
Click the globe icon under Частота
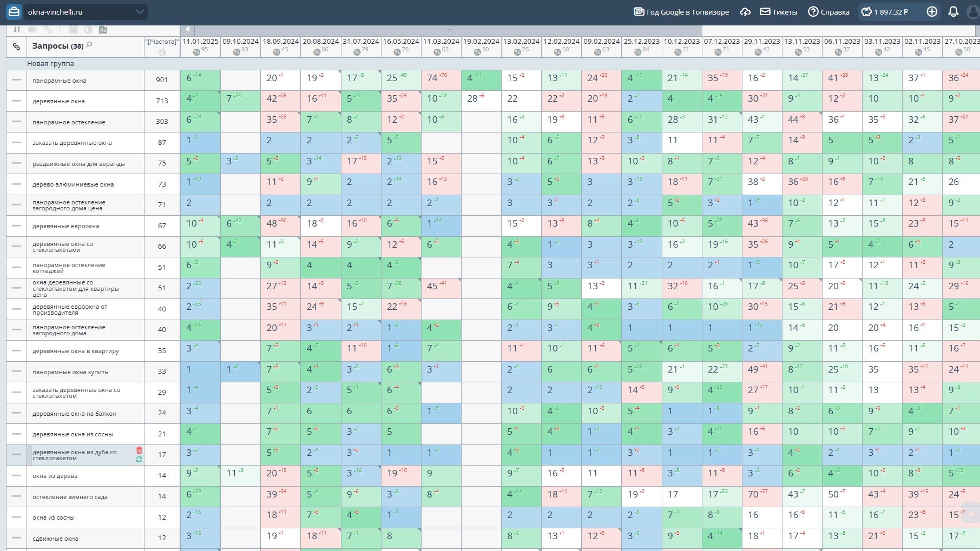pos(162,52)
